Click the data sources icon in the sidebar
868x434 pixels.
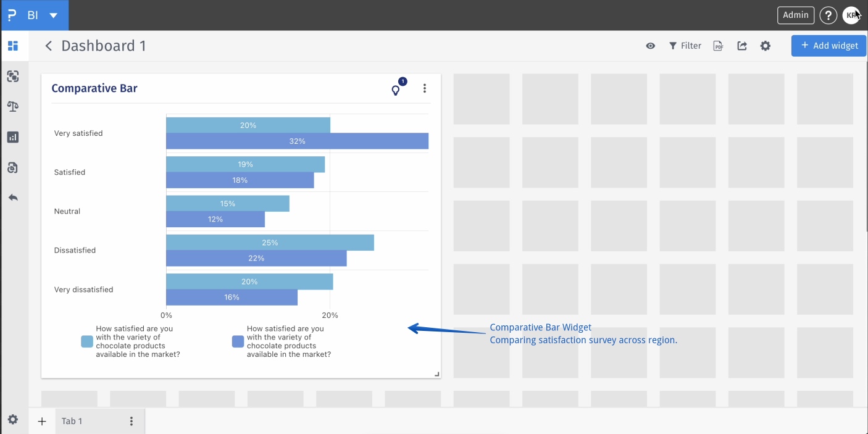click(x=13, y=167)
